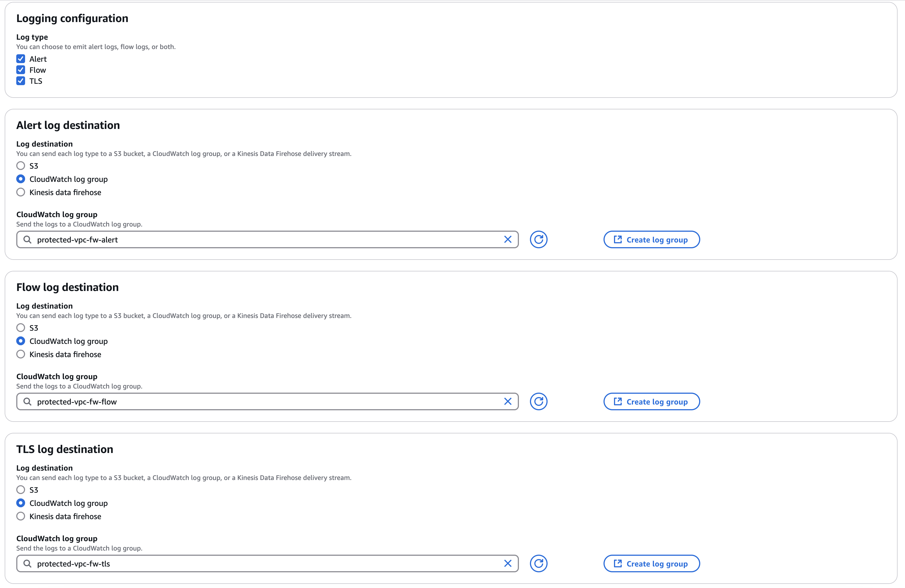Click into the flow log group search field
Image resolution: width=905 pixels, height=588 pixels.
(266, 401)
